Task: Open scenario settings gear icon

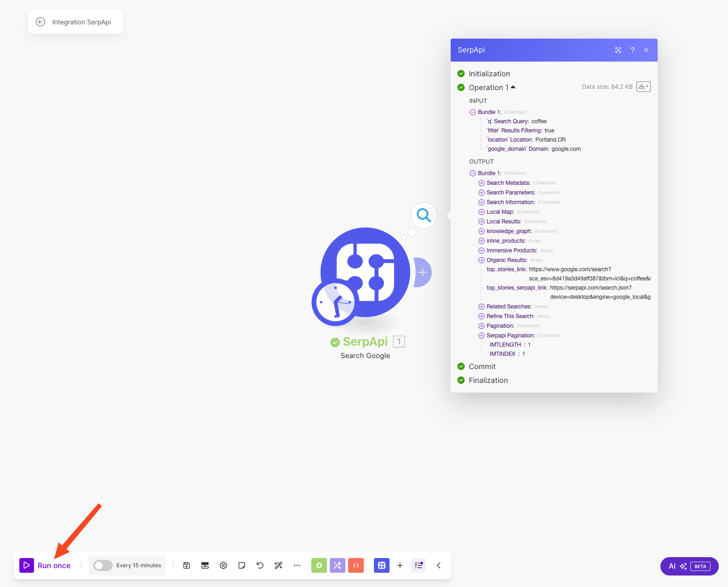Action: [224, 565]
